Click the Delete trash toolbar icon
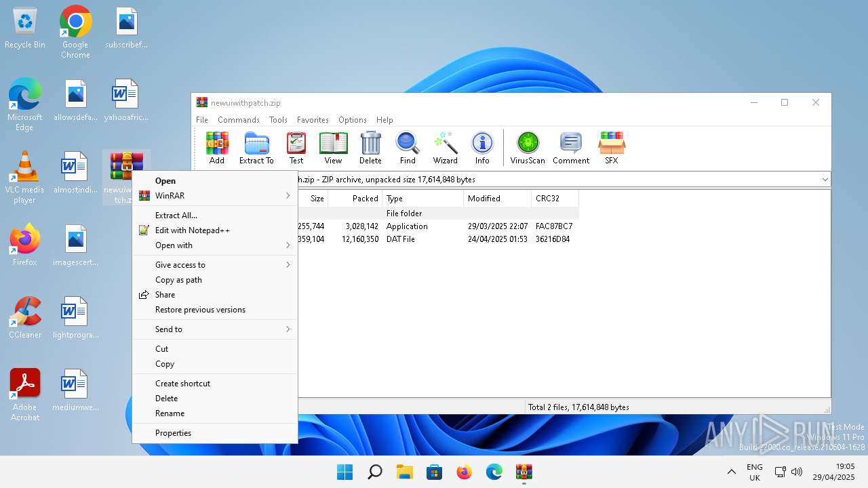 point(370,148)
